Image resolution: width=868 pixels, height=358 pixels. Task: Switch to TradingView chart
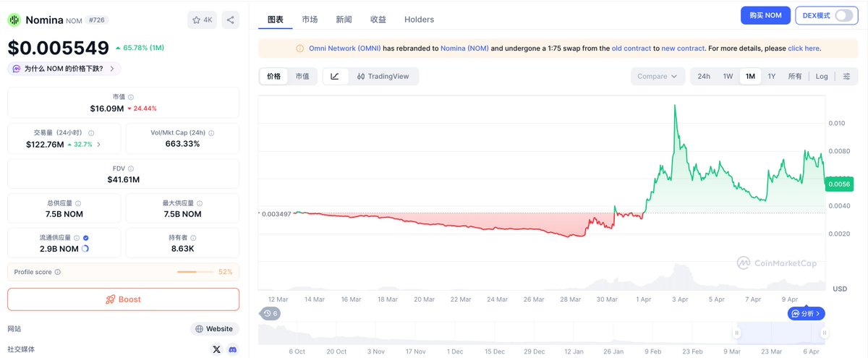click(x=383, y=76)
